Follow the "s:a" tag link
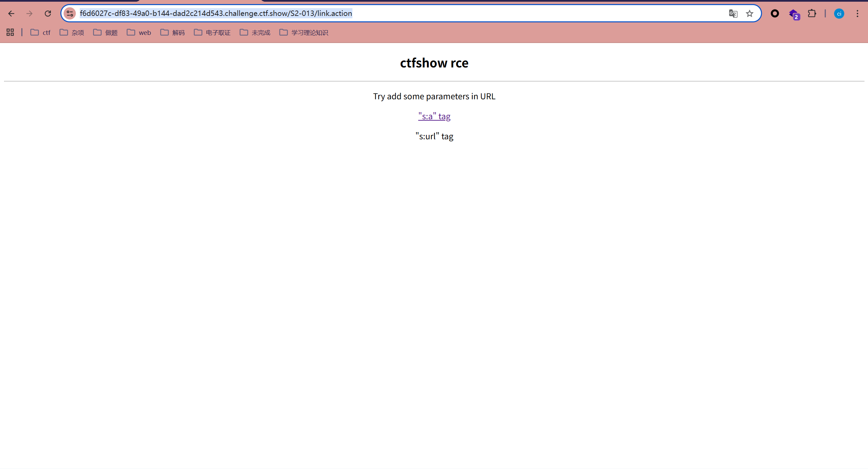 pyautogui.click(x=434, y=116)
